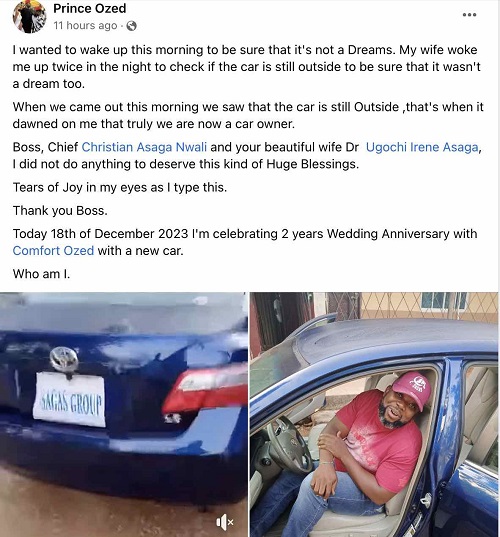Click the Toyota emblem on the trunk

(64, 359)
